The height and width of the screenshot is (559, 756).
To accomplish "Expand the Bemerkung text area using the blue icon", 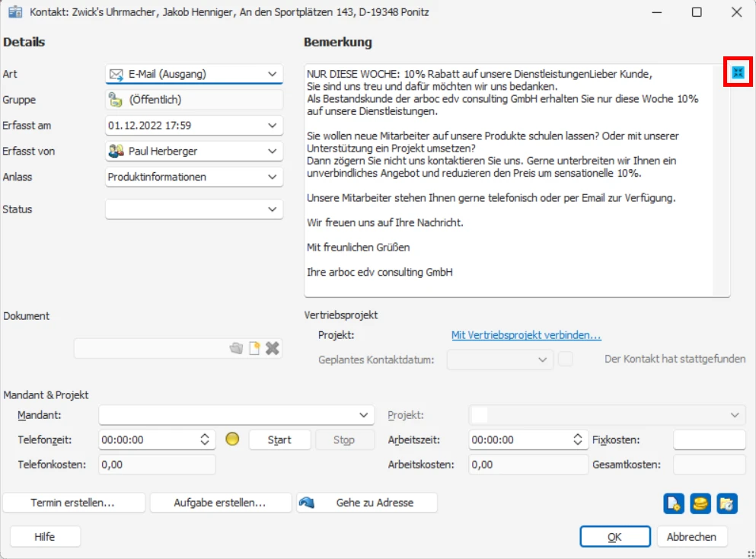I will coord(738,72).
